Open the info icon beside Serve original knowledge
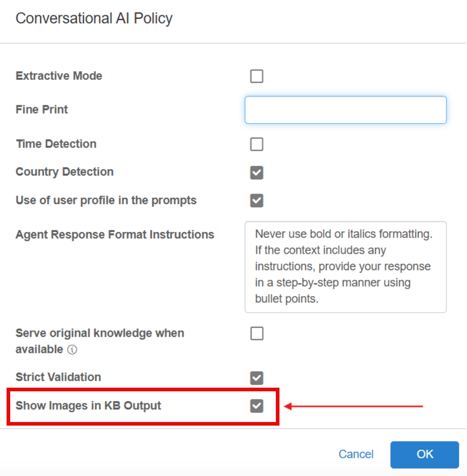The height and width of the screenshot is (476, 467). (x=72, y=350)
